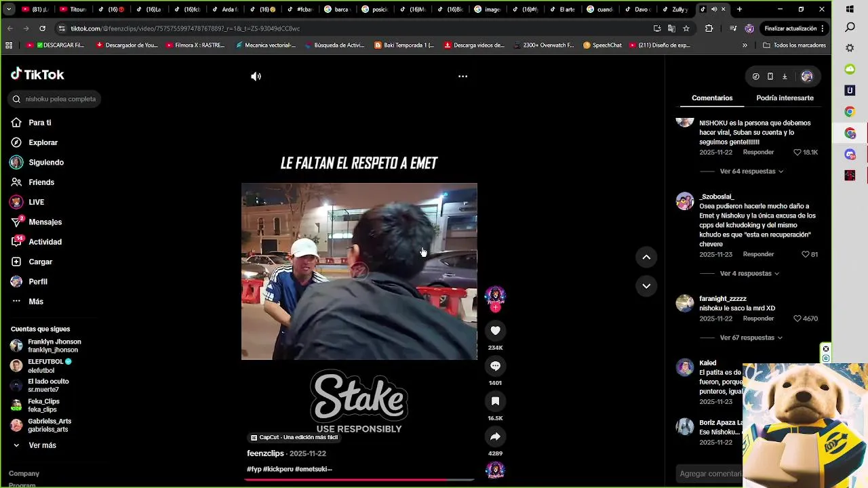This screenshot has height=488, width=868.
Task: Open a new browser tab with plus
Action: (739, 9)
